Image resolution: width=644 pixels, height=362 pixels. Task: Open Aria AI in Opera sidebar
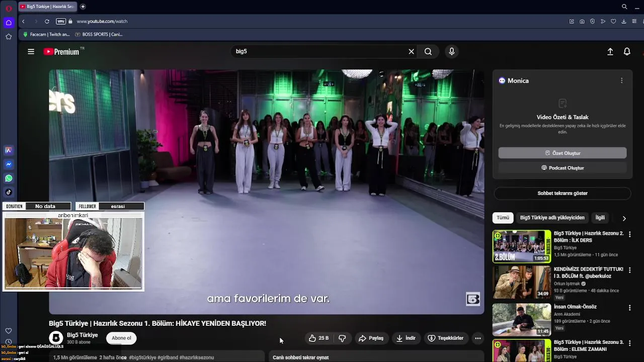coord(9,150)
